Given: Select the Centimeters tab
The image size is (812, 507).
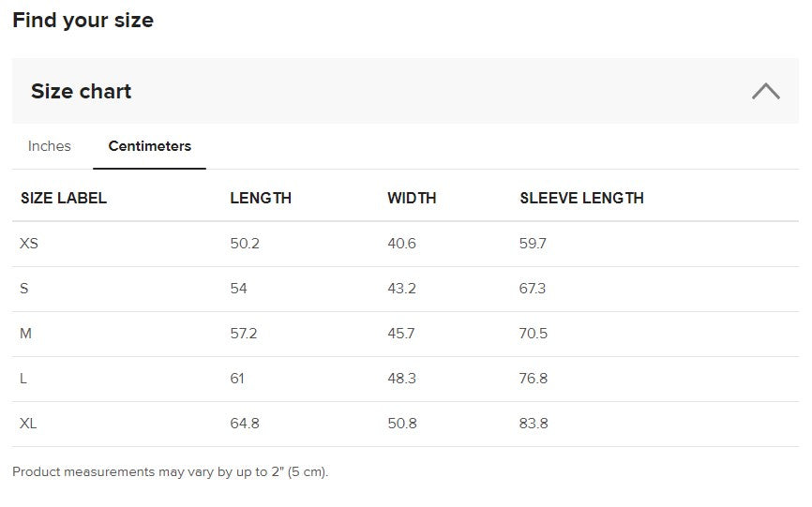Looking at the screenshot, I should coord(149,146).
